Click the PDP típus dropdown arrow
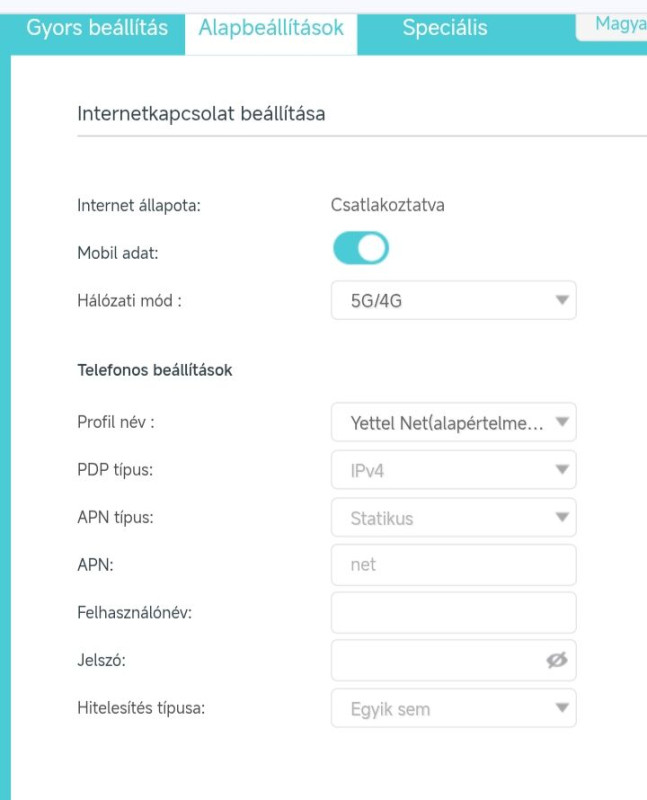 coord(563,469)
